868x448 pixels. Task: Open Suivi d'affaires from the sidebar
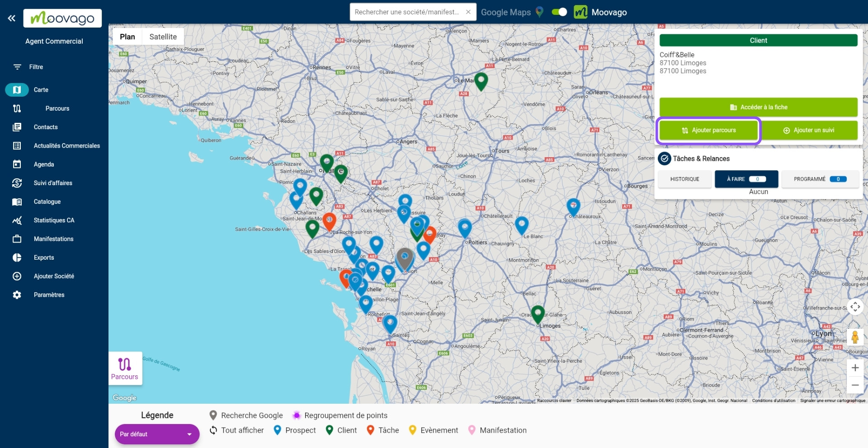pyautogui.click(x=53, y=183)
